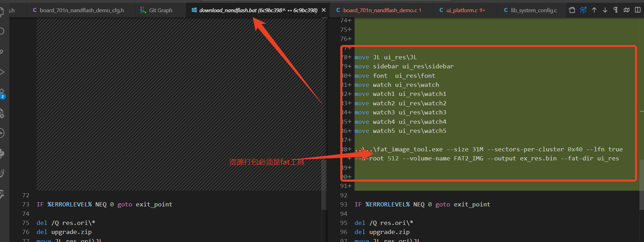Image resolution: width=644 pixels, height=242 pixels.
Task: Click line number 93 in right pane
Action: [344, 204]
